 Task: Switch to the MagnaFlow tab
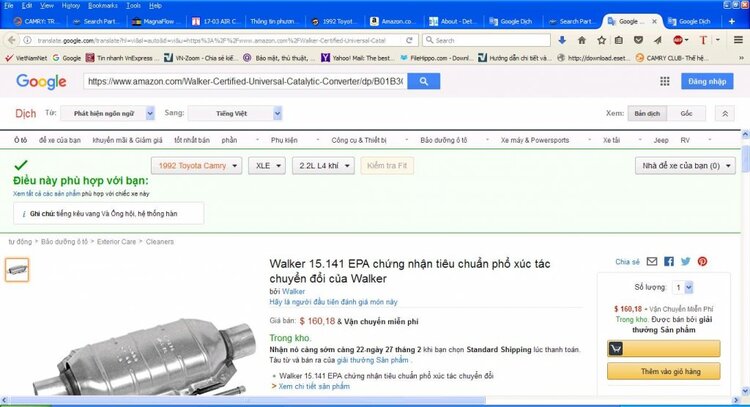[x=156, y=22]
